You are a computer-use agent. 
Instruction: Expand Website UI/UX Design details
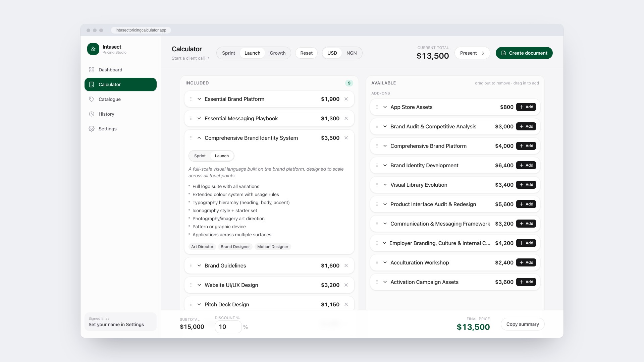click(x=199, y=285)
